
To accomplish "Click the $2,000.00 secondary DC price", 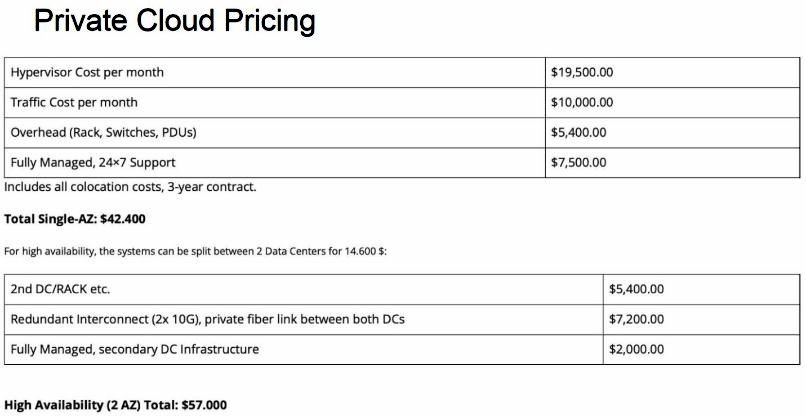I will [636, 349].
